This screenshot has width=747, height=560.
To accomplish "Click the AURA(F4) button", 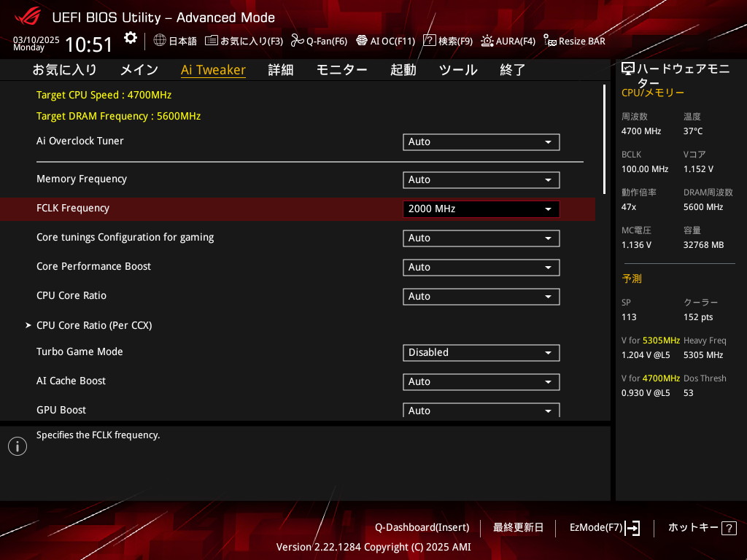I will (x=508, y=41).
